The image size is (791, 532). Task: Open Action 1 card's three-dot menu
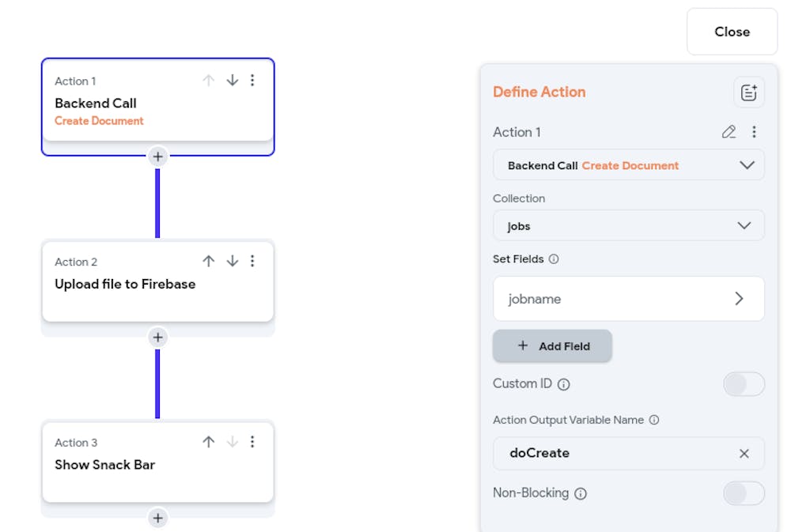point(252,81)
